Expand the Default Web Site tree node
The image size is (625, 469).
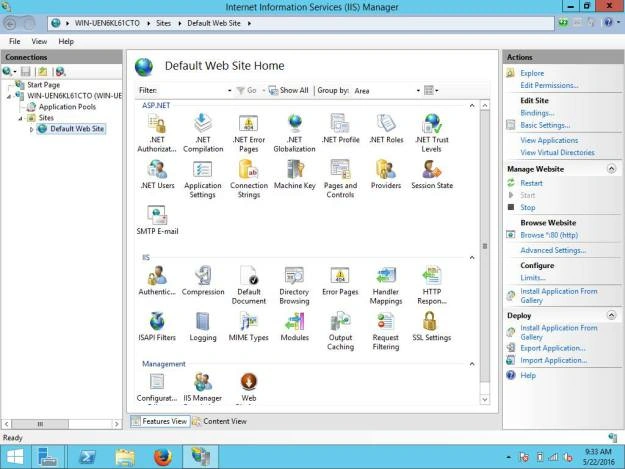coord(31,129)
